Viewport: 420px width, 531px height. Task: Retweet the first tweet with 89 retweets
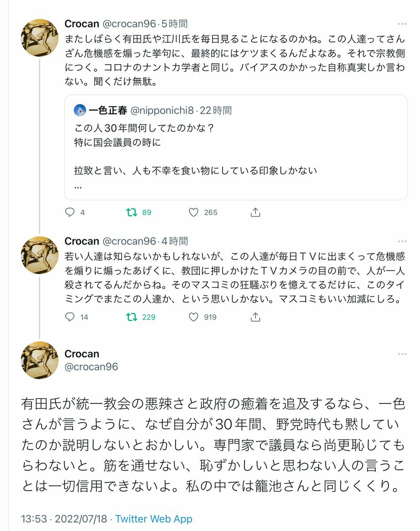(x=131, y=212)
